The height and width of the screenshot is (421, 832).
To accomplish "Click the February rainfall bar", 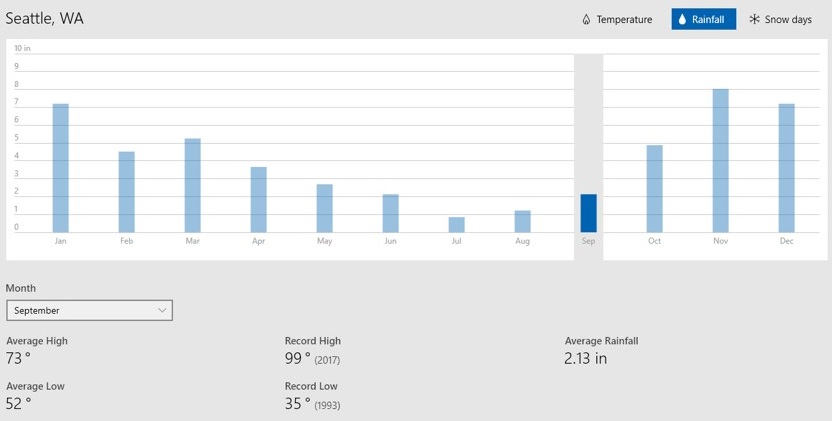I will point(127,192).
